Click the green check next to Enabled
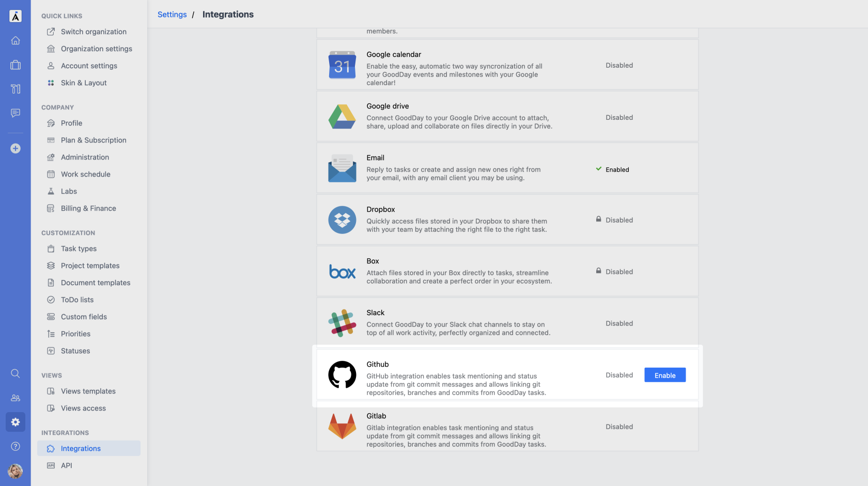Screen dimensions: 868x486 (598, 169)
